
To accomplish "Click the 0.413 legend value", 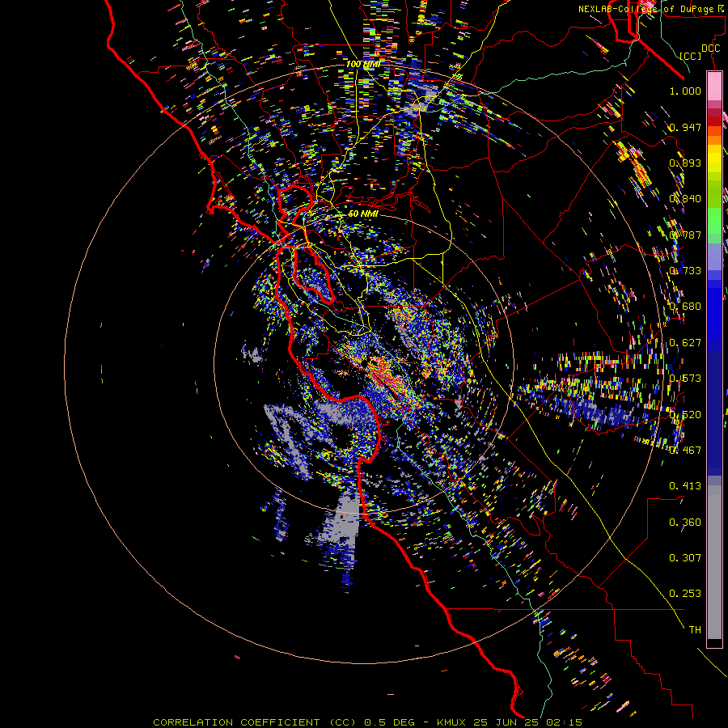I will click(685, 486).
